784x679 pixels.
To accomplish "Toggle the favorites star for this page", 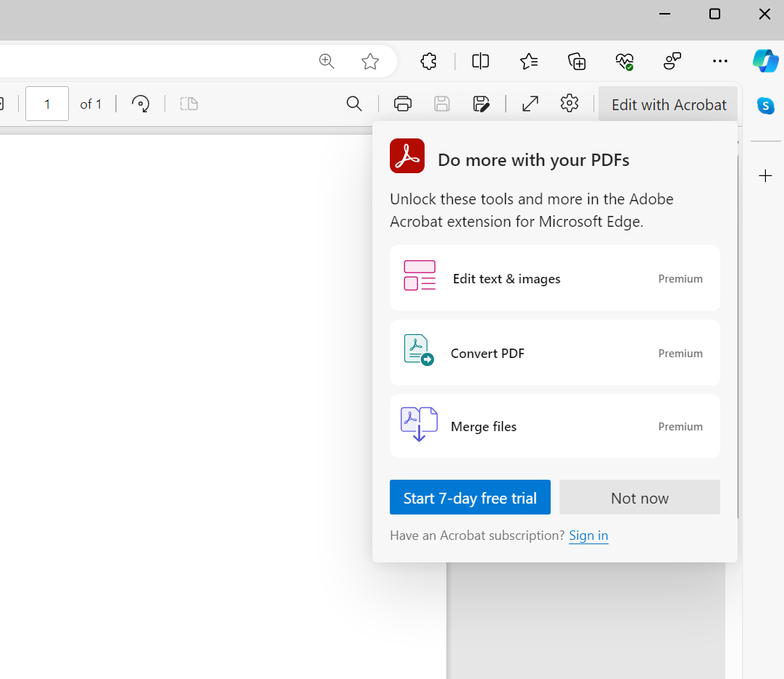I will pos(370,62).
